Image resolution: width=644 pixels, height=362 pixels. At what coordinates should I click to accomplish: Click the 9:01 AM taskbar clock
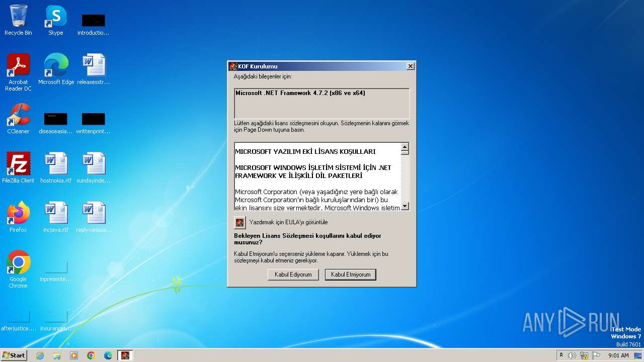[618, 355]
